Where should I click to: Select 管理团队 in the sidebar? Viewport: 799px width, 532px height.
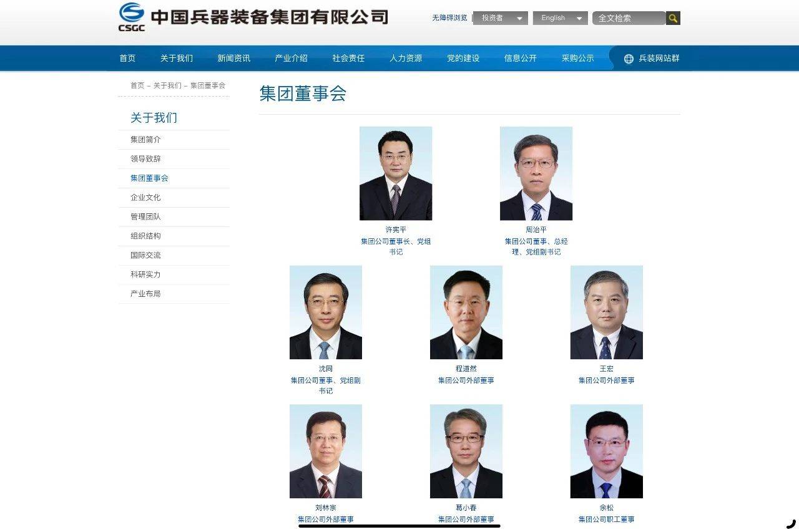[x=145, y=216]
